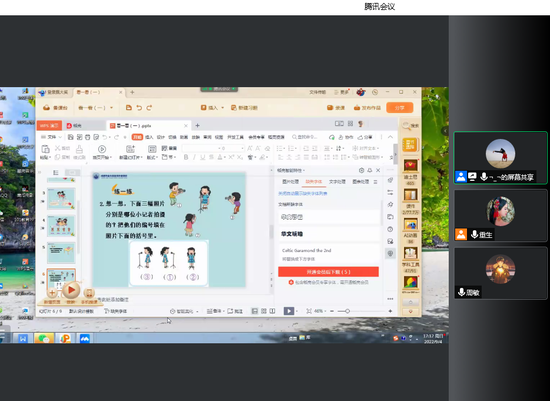Click the Celtic Garamond the 2nd font entry
Viewport: 550px width, 401px height.
[328, 254]
